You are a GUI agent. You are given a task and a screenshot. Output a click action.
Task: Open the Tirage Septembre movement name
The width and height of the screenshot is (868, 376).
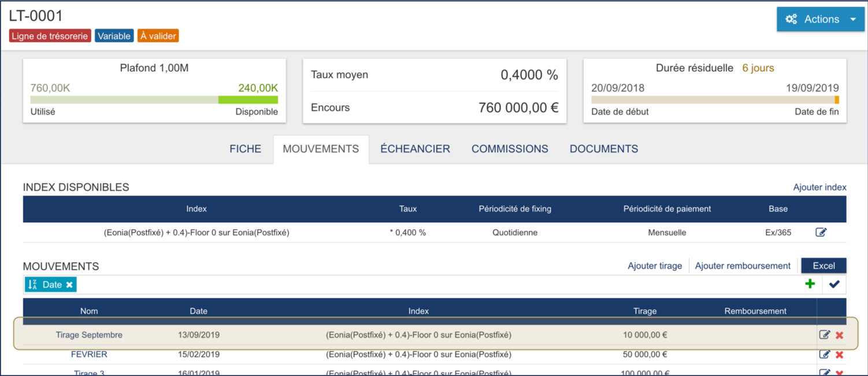(89, 335)
